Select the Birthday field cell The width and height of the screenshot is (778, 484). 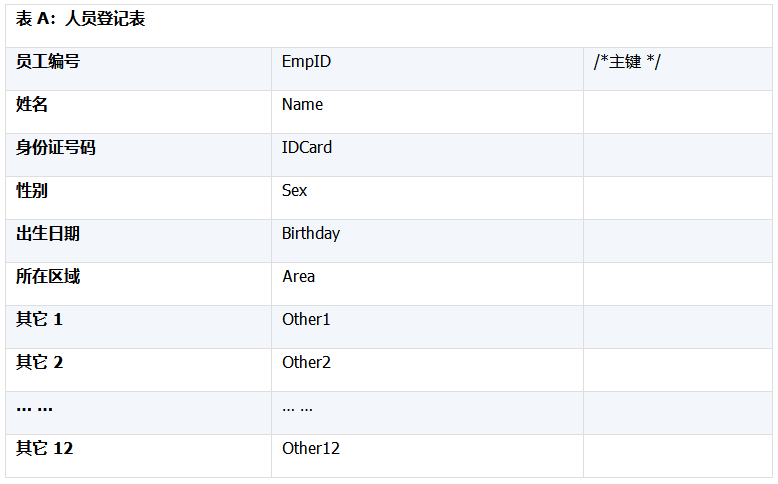click(311, 234)
